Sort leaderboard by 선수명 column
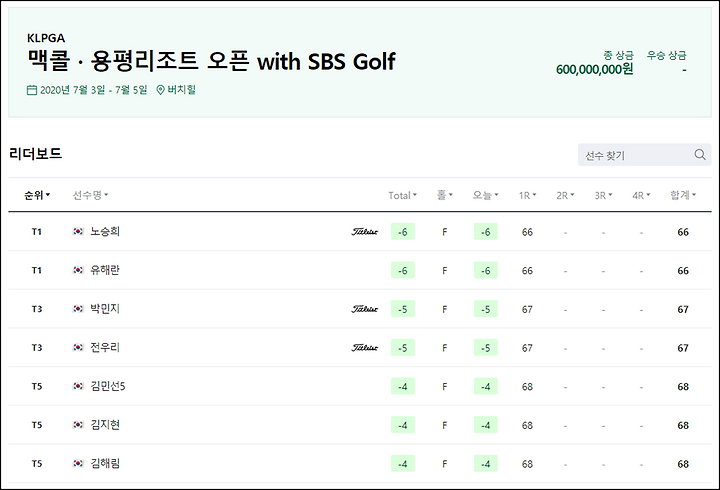This screenshot has width=720, height=490. click(90, 195)
